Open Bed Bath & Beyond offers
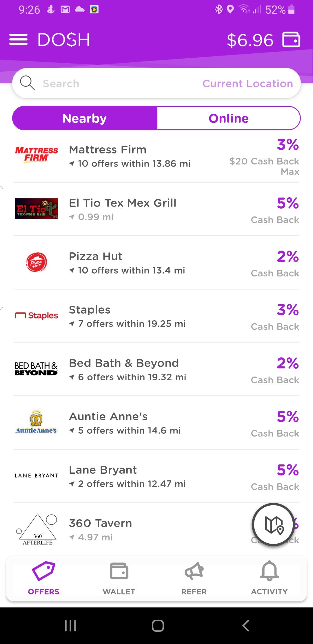 pos(156,369)
